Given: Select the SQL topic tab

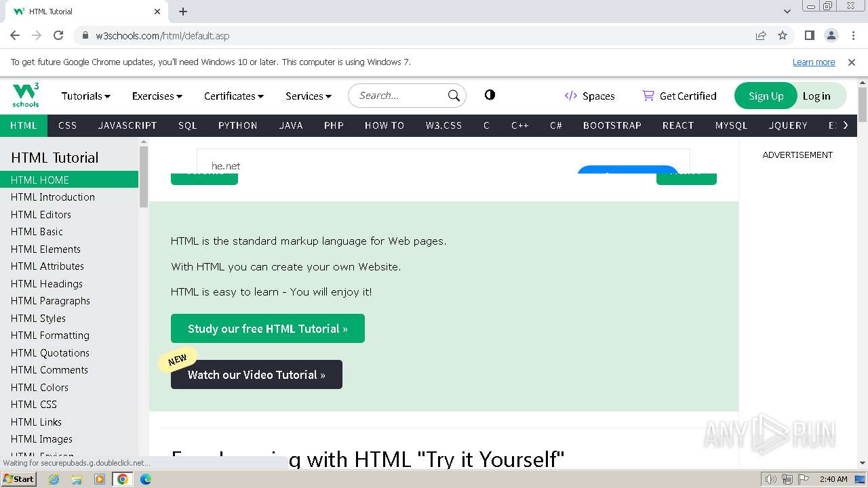Looking at the screenshot, I should click(188, 125).
